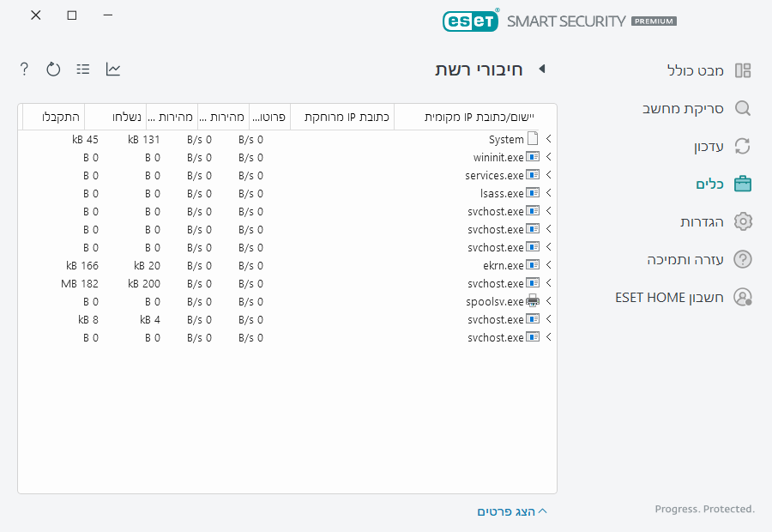Click the help question mark icon
This screenshot has width=772, height=532.
[24, 69]
